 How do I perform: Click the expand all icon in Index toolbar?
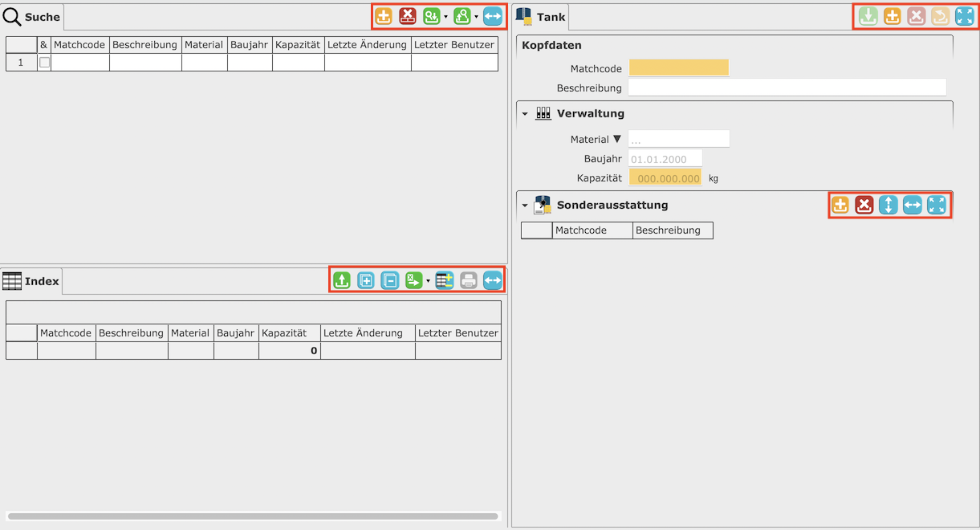point(366,280)
